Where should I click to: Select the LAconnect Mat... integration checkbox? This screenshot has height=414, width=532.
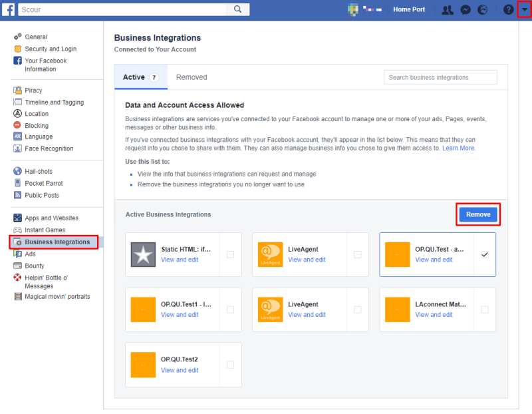[484, 310]
